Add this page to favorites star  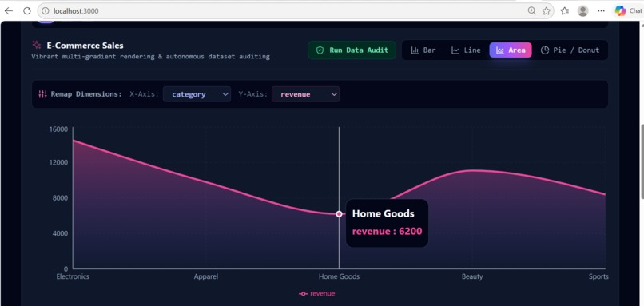click(x=546, y=11)
